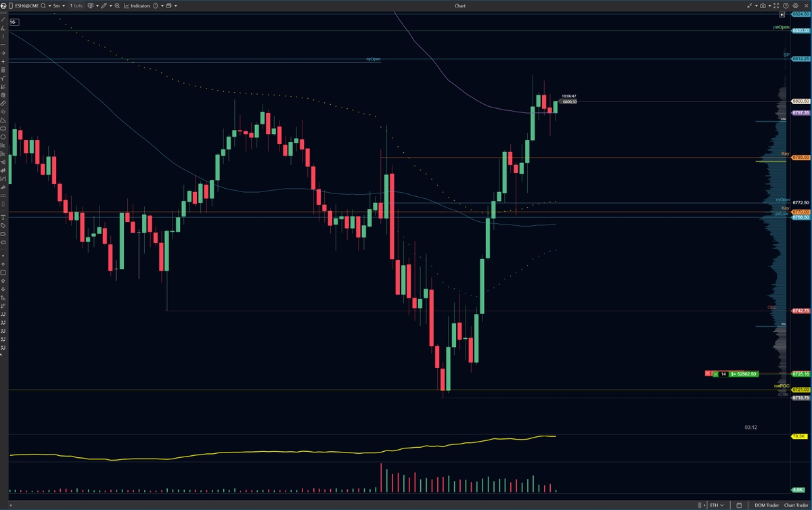Screen dimensions: 812x510
Task: Expand the camera screenshot dropdown arrow
Action: coord(770,5)
